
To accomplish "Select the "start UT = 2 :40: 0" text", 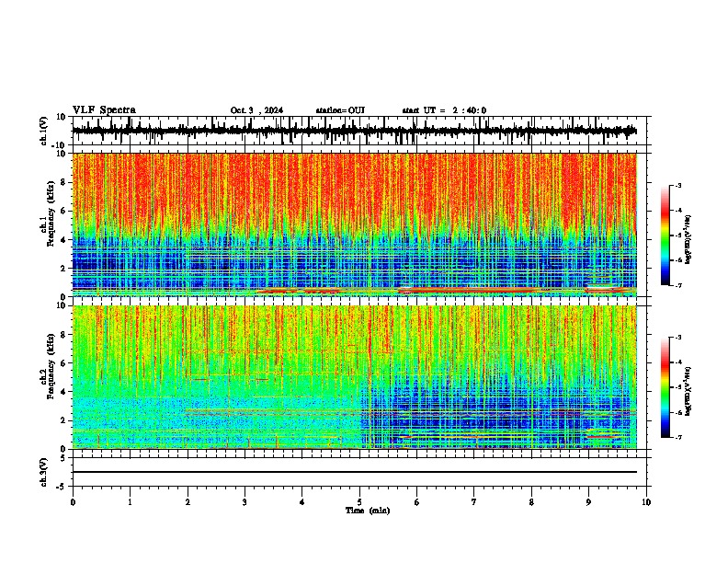I will [x=444, y=110].
